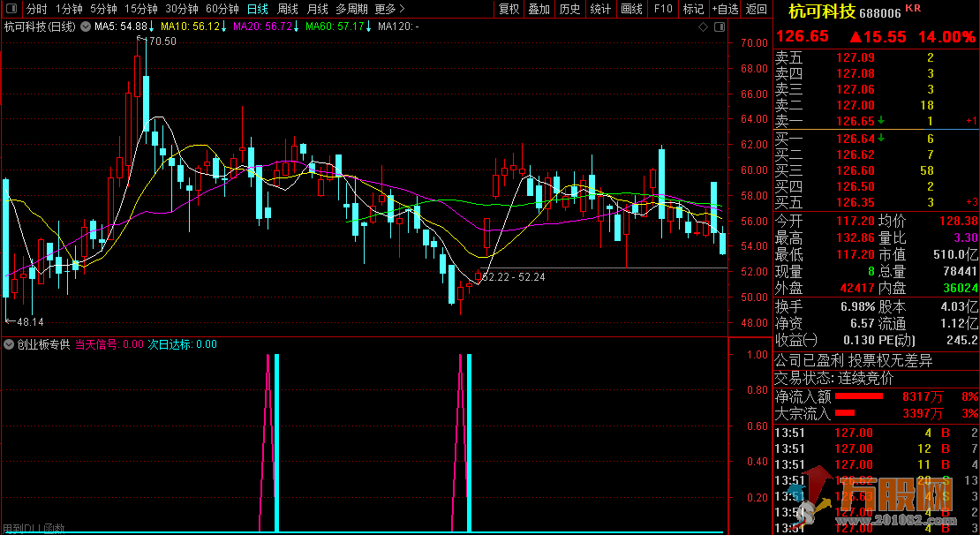Click the 内盘 value 36024

(960, 288)
